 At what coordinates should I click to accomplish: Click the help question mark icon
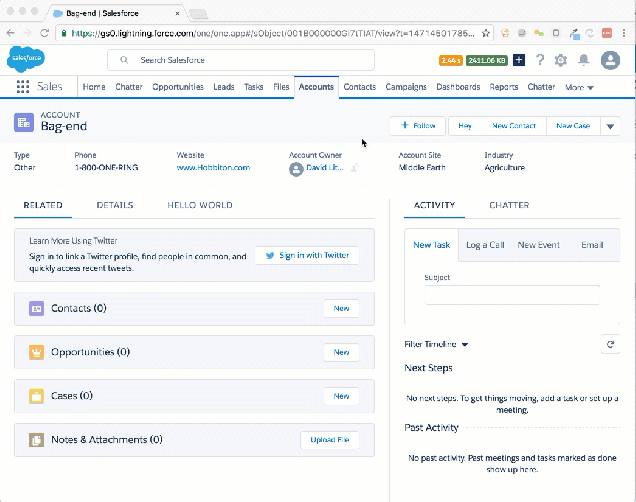point(540,60)
